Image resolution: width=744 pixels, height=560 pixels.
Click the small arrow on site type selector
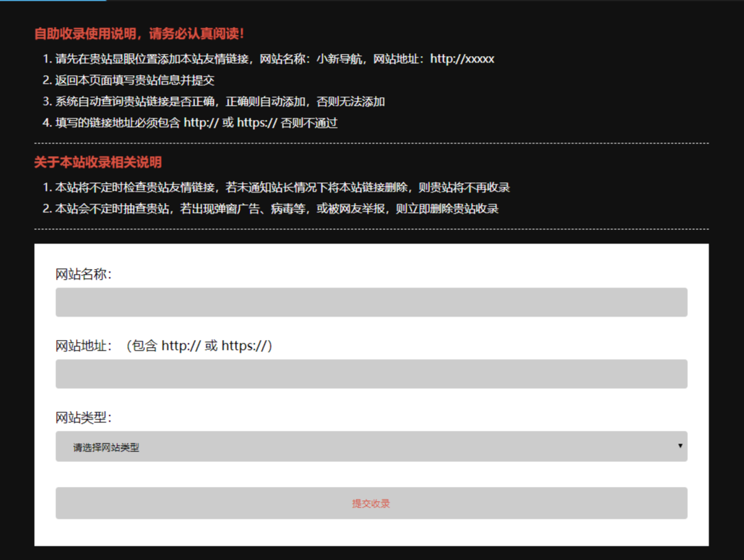pos(680,446)
